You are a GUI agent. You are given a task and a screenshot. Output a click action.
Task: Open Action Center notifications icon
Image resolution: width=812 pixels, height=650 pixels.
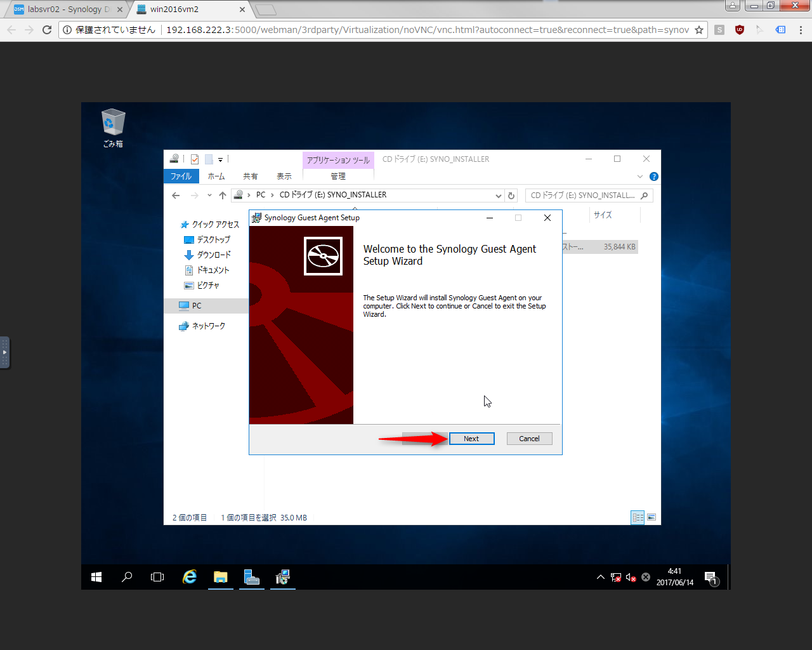click(x=710, y=577)
